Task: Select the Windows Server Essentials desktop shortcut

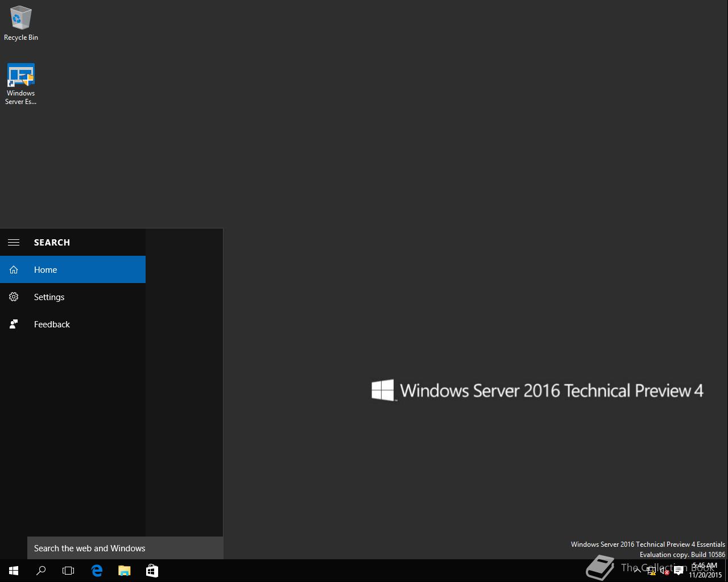Action: click(x=20, y=84)
